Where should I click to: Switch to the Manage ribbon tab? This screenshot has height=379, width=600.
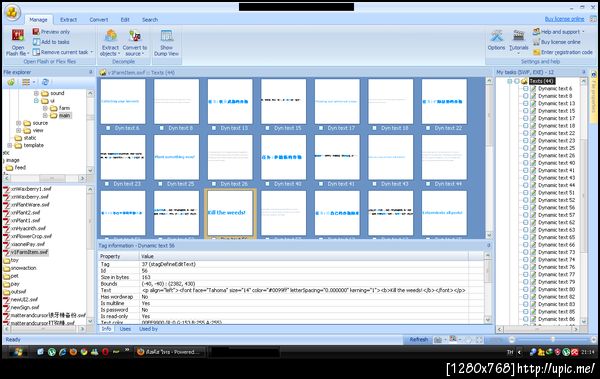38,20
